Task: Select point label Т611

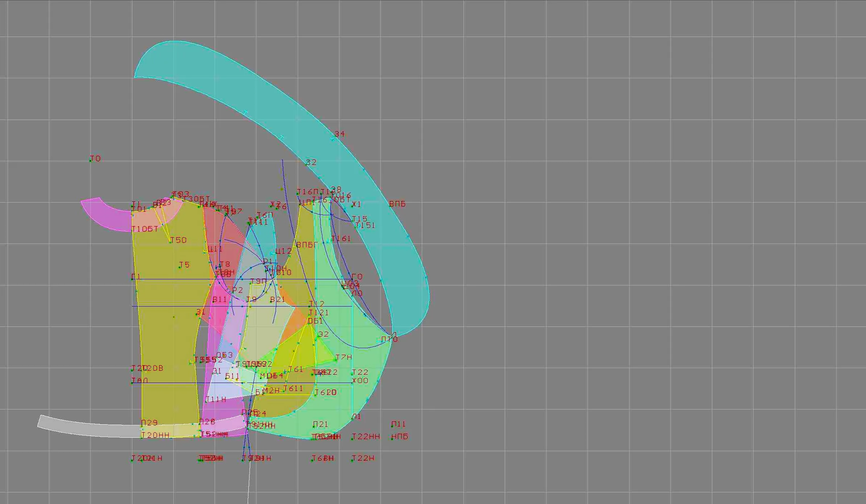Action: pos(293,388)
